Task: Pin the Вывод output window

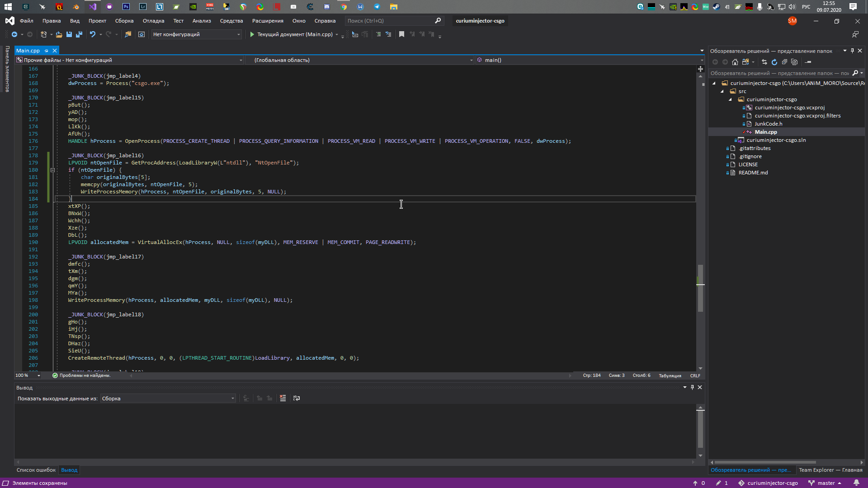Action: (692, 387)
